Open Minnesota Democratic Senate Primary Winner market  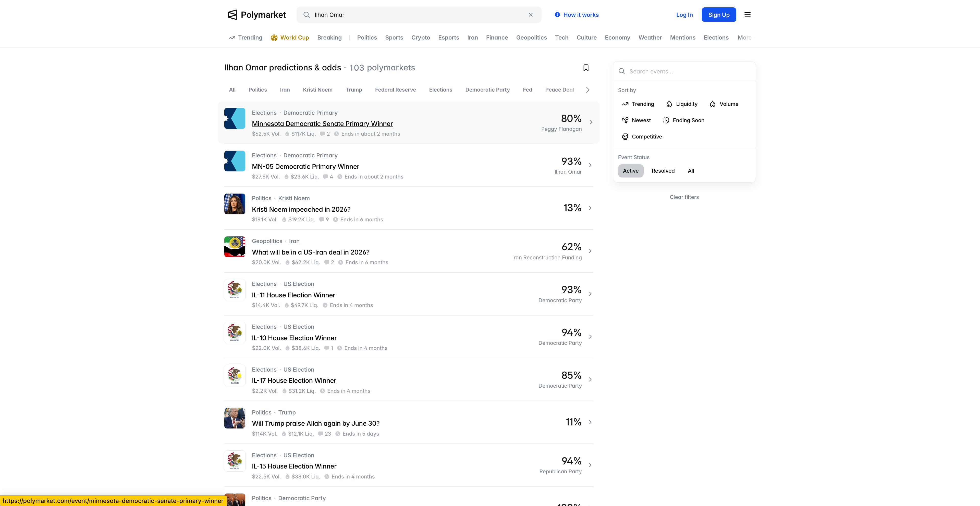322,124
